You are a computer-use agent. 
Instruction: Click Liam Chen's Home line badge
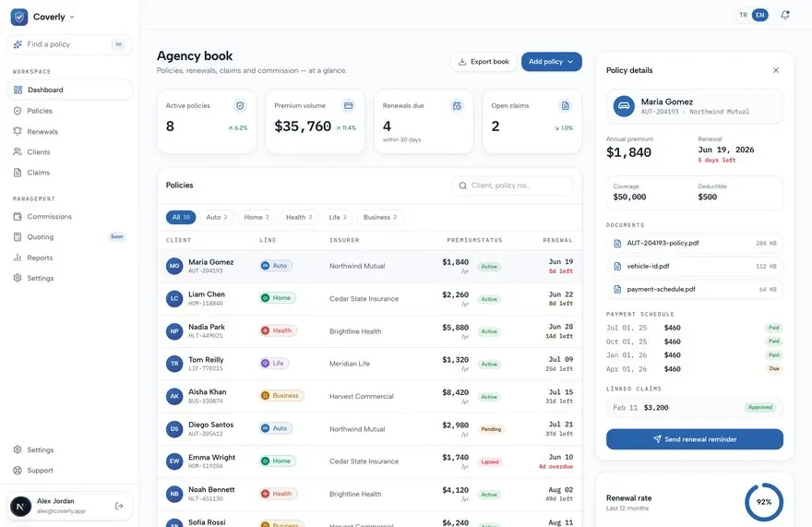tap(278, 298)
